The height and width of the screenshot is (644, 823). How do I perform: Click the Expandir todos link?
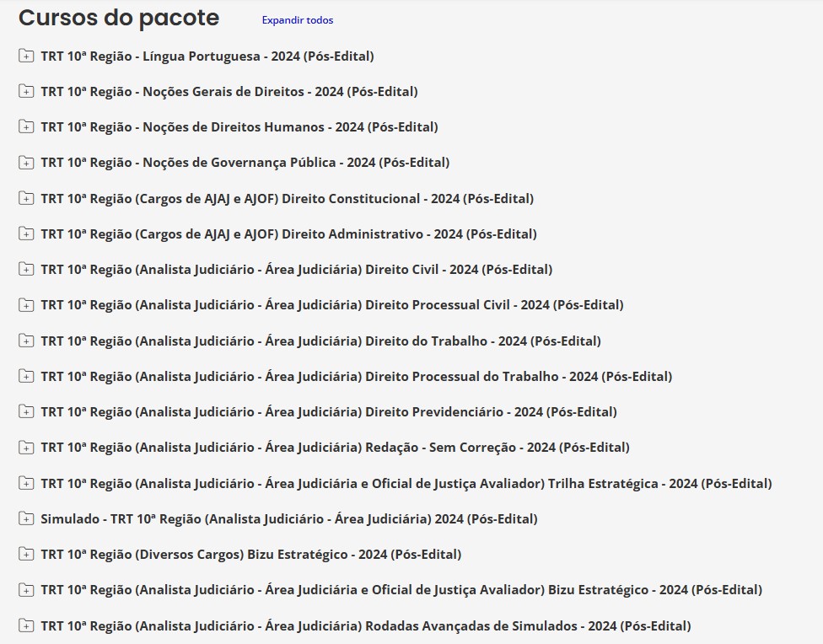[x=298, y=20]
